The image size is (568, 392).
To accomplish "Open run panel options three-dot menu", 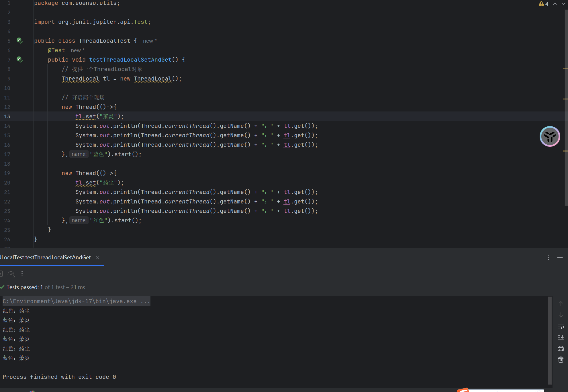I will click(549, 257).
